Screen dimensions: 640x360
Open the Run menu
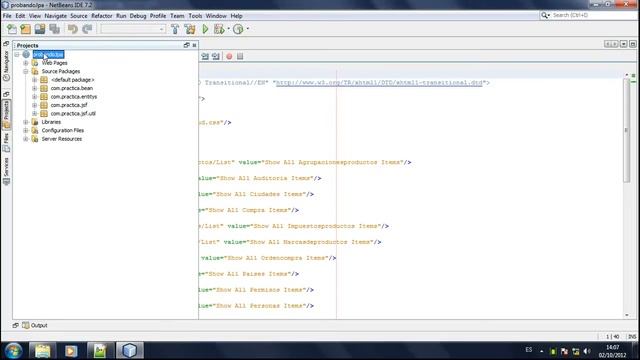click(x=121, y=16)
